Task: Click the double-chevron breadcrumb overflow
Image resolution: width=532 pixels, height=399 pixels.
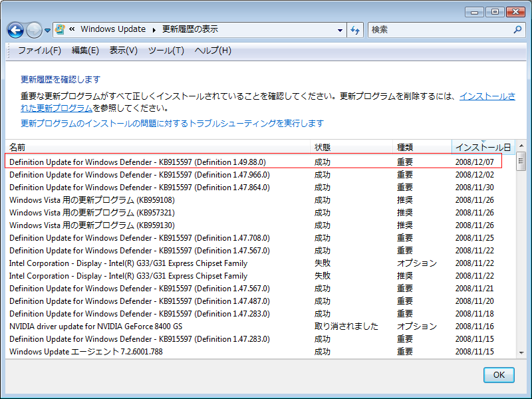Action: tap(72, 29)
